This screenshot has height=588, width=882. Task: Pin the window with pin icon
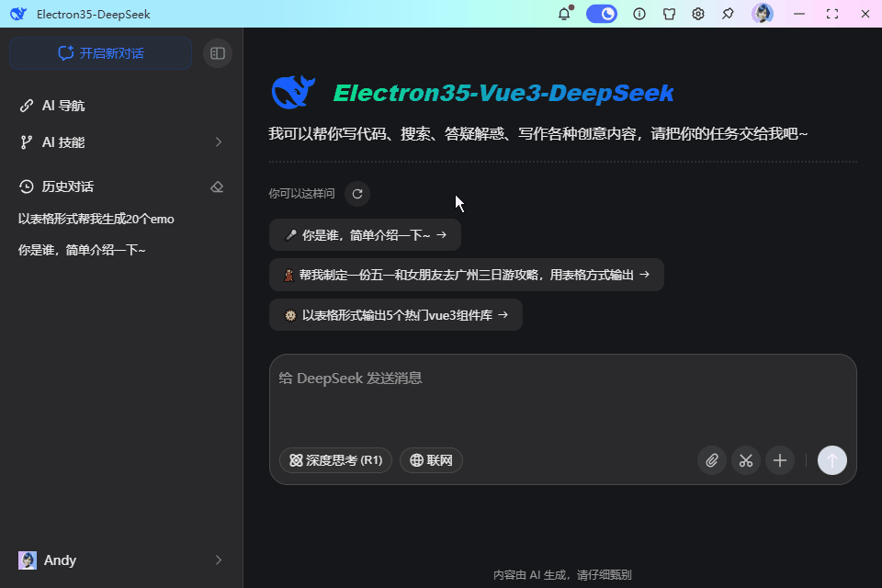point(728,14)
